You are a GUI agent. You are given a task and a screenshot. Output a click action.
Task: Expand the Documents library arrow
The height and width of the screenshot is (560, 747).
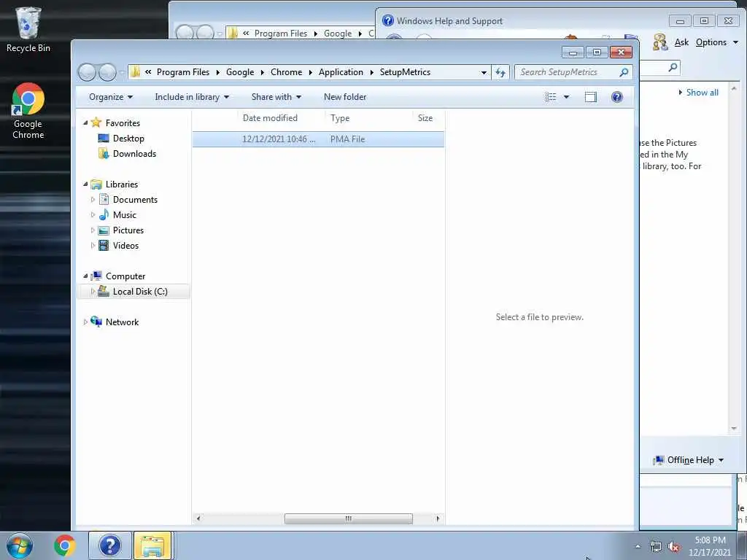tap(93, 200)
